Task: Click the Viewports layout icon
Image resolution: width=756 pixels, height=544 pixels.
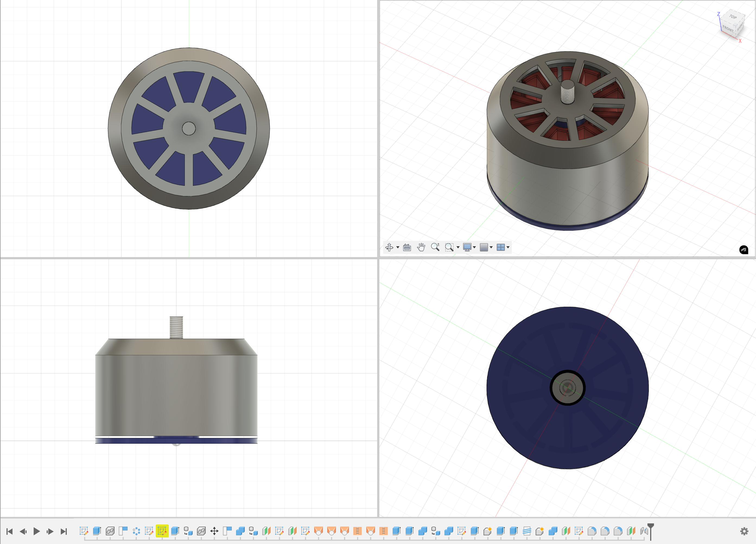Action: tap(501, 247)
